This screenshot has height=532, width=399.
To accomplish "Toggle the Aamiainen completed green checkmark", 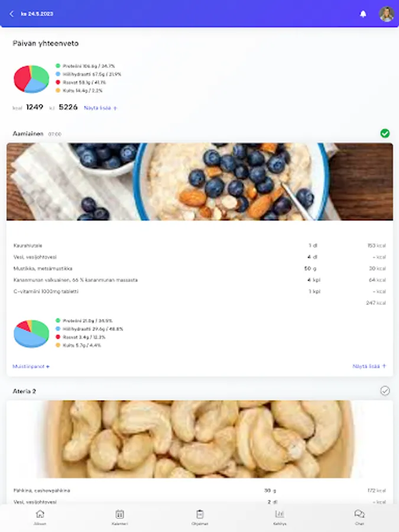I will [385, 134].
